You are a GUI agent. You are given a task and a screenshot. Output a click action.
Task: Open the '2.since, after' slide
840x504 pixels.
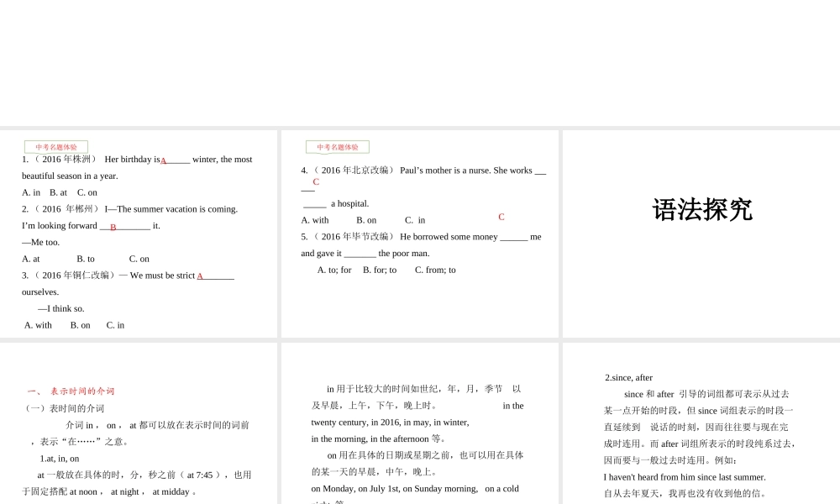tap(701, 423)
